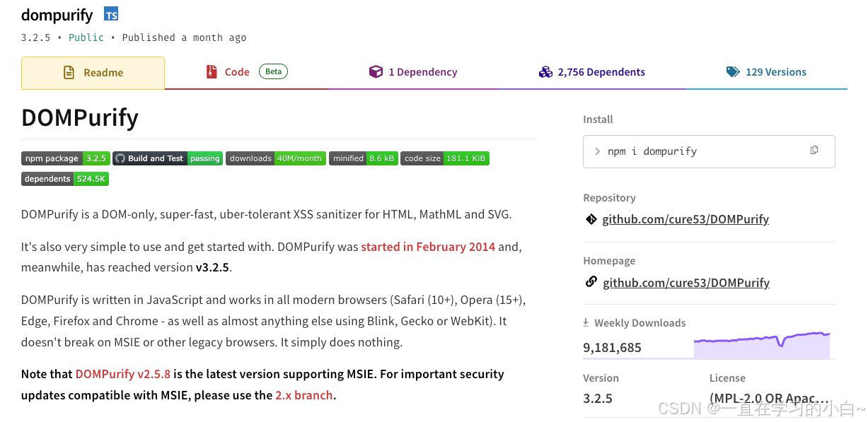Click the 9,181,685 weekly downloads count
Viewport: 868px width, 422px height.
(x=612, y=348)
